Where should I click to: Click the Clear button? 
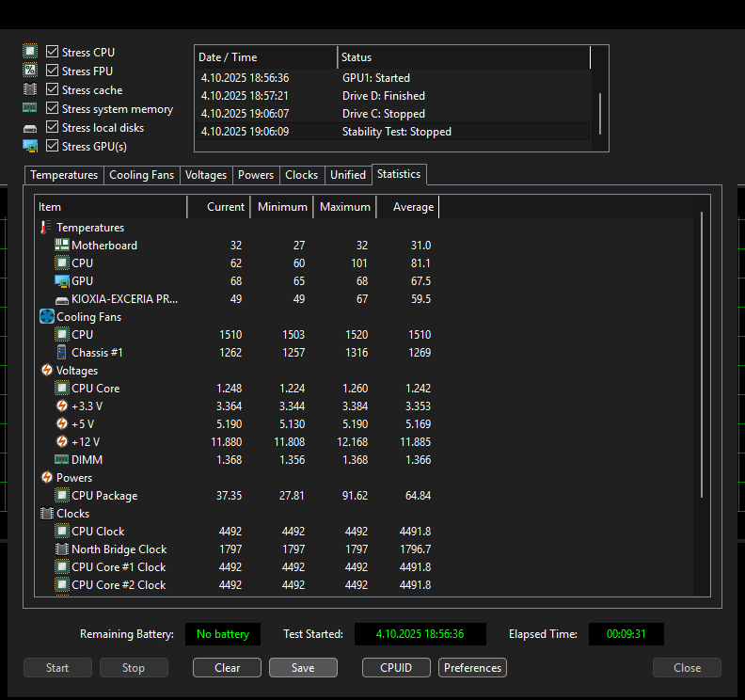227,668
